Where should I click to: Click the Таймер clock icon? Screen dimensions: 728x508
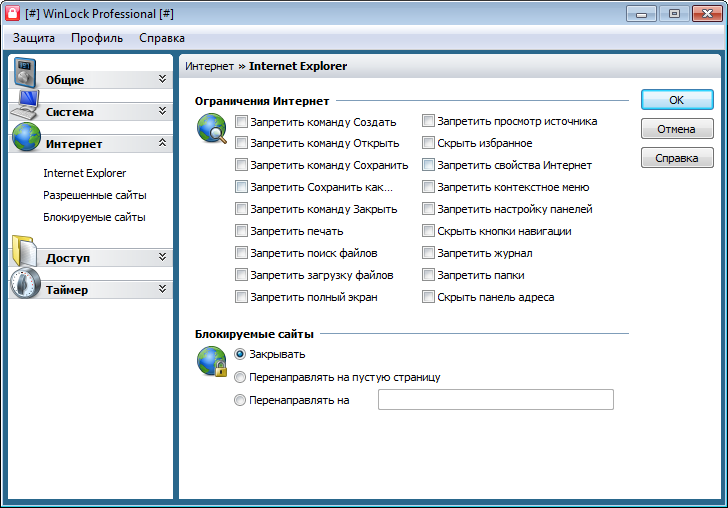(26, 283)
